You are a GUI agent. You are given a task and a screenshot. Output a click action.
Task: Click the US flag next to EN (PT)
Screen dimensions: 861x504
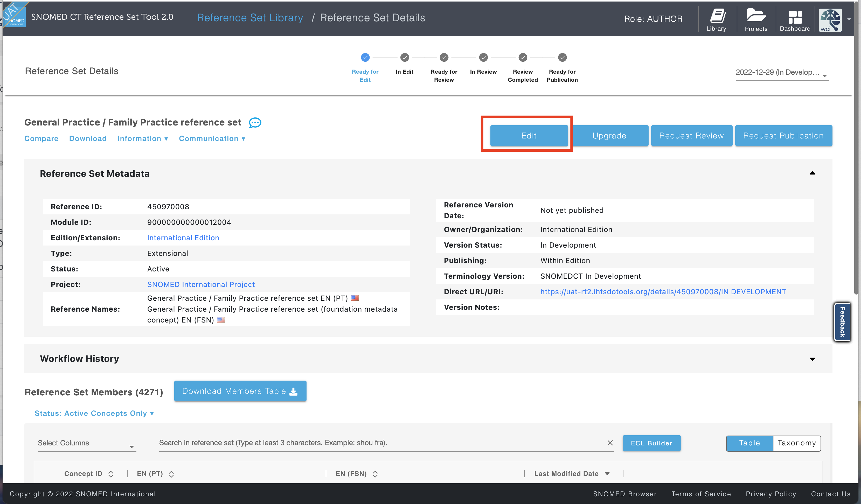(x=355, y=298)
